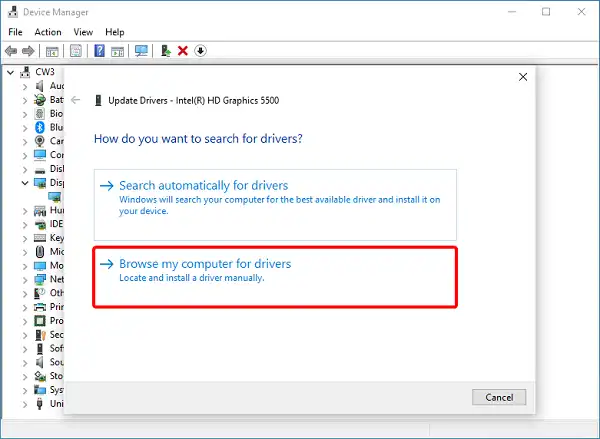Click the red X Uninstall device icon
Screen dimensions: 600x439
[183, 51]
